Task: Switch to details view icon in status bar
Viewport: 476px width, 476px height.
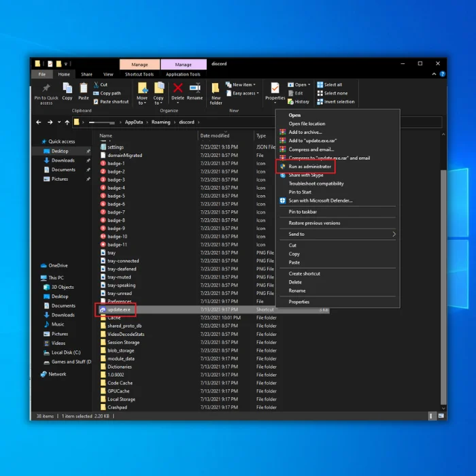Action: tap(430, 416)
